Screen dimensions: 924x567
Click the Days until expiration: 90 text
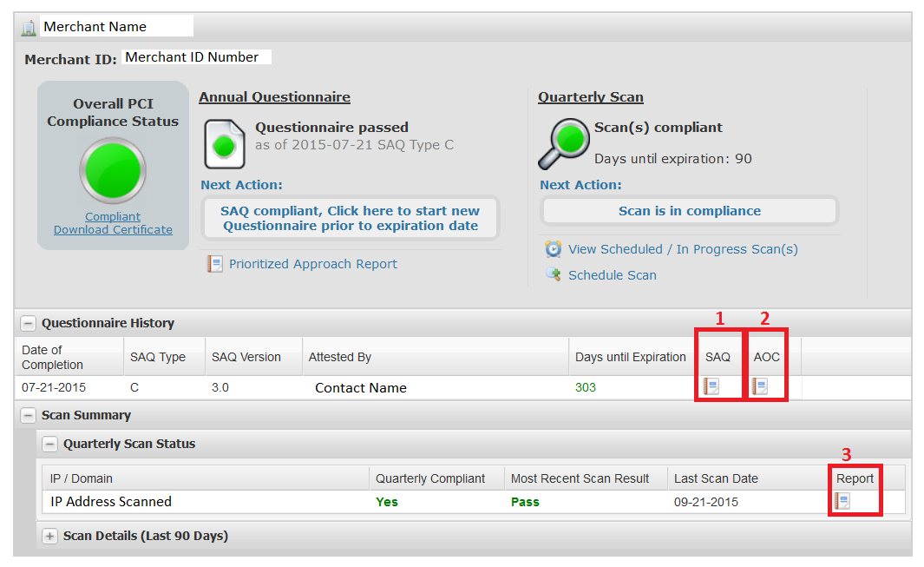(x=673, y=159)
